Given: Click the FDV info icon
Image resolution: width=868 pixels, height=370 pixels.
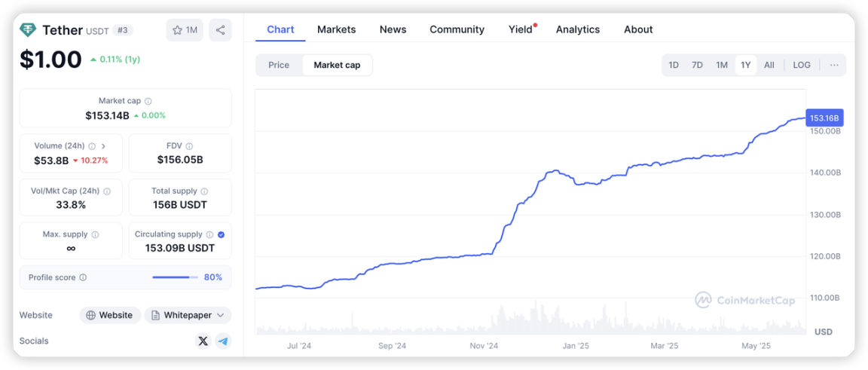Looking at the screenshot, I should click(189, 146).
